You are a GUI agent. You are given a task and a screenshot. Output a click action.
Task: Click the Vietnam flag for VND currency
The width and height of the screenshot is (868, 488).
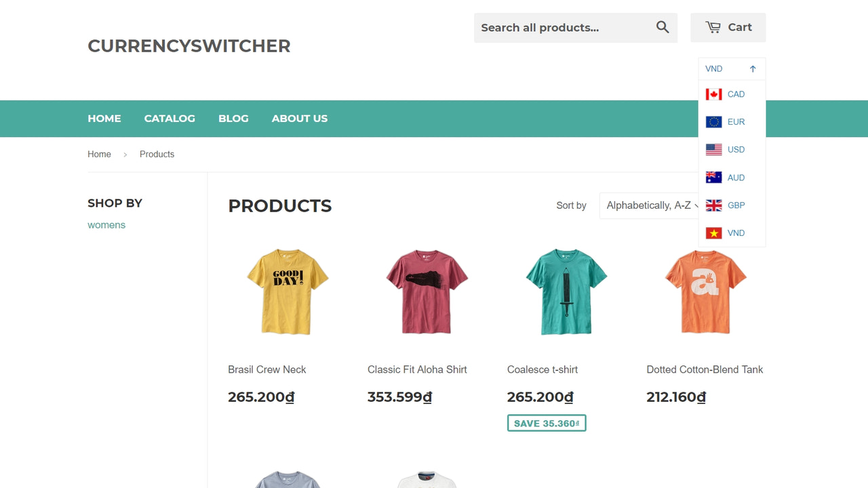715,232
